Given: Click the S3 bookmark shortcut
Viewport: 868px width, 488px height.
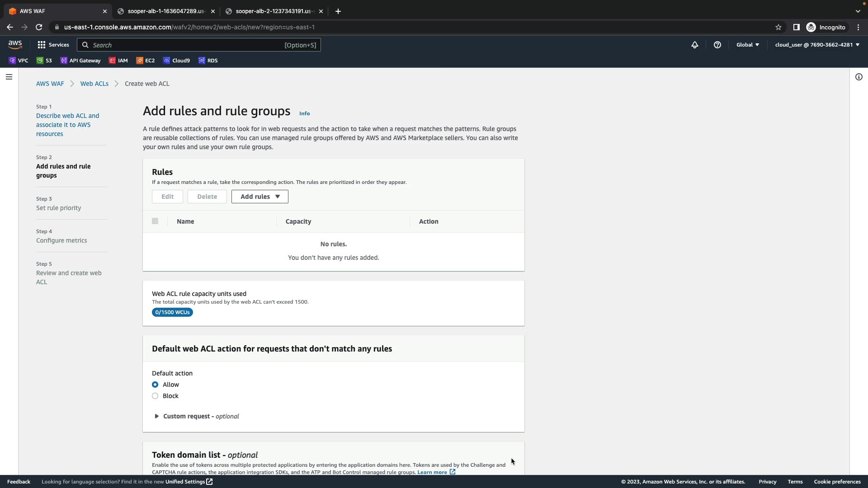Looking at the screenshot, I should [44, 61].
